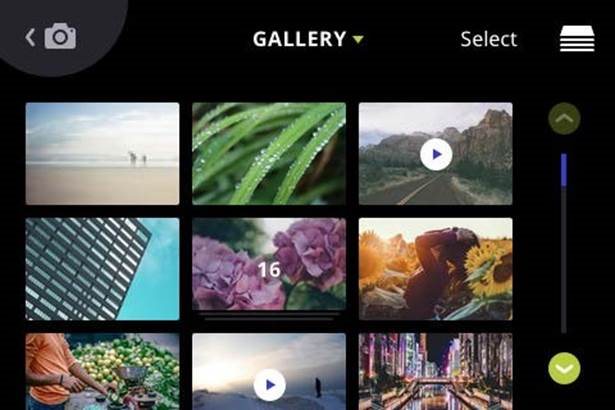
Task: Click the green dropdown triangle beside GALLERY
Action: pyautogui.click(x=358, y=39)
